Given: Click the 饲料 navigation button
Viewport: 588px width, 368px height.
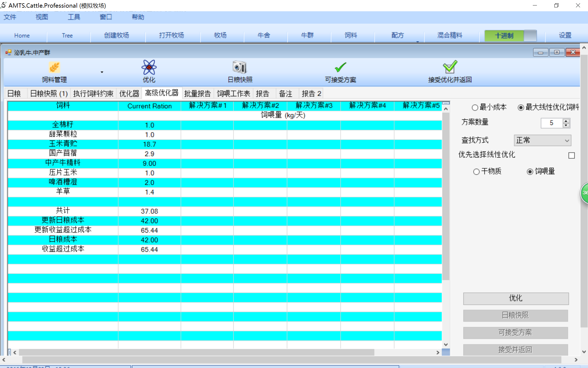Looking at the screenshot, I should click(x=351, y=35).
